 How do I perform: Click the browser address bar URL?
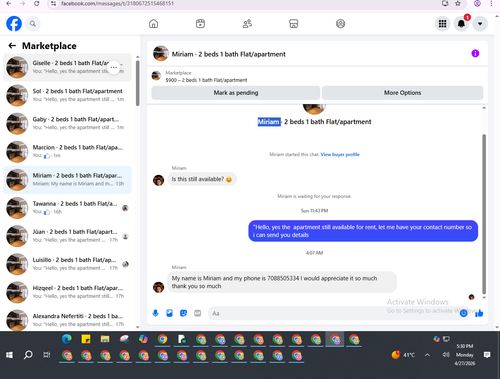(117, 3)
